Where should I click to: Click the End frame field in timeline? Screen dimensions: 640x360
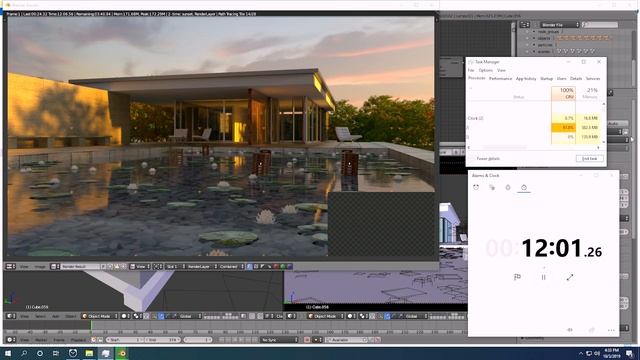(163, 340)
